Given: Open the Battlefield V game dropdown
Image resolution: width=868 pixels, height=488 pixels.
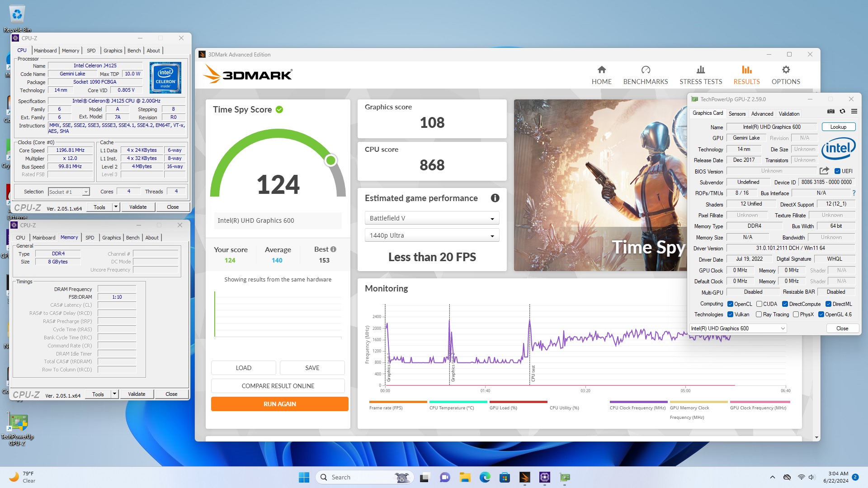Looking at the screenshot, I should 432,218.
